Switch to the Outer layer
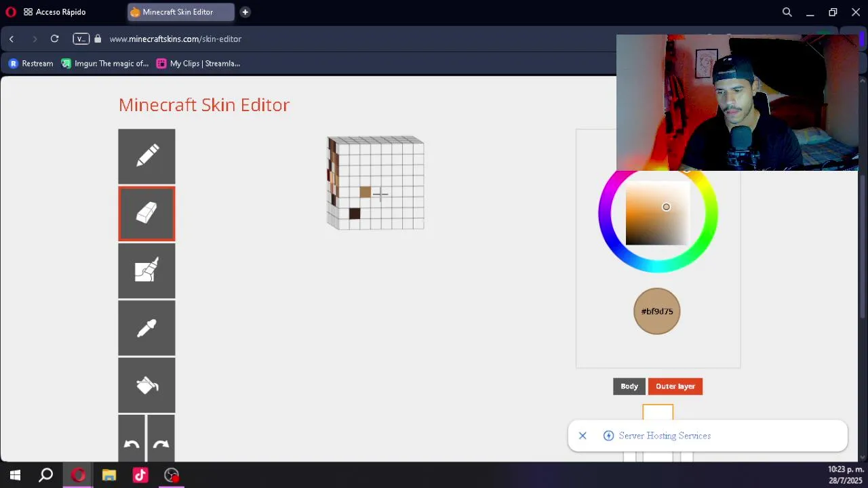Screen dimensions: 868x488 click(675, 386)
